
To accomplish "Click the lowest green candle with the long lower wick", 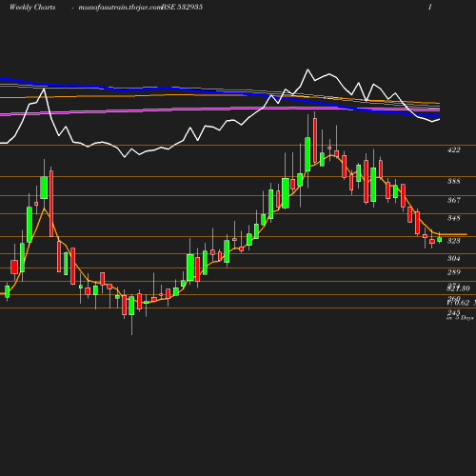I will click(x=131, y=306).
